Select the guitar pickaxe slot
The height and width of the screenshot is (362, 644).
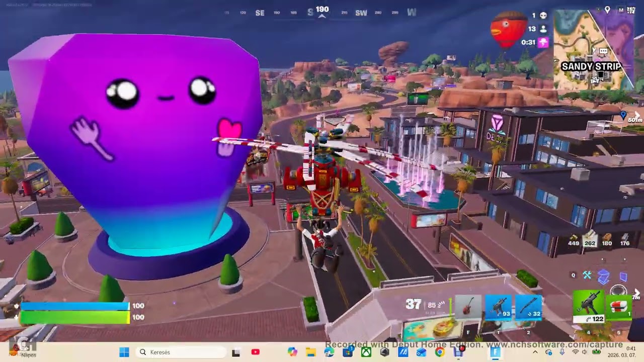(x=468, y=308)
